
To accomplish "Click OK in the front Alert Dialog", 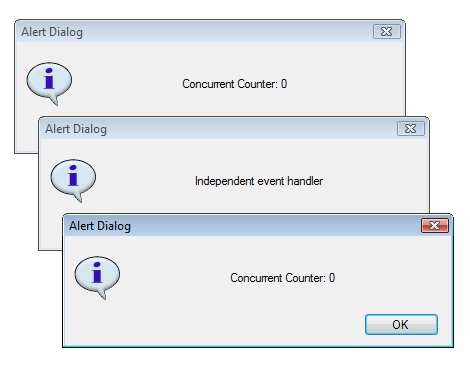I will coord(401,324).
